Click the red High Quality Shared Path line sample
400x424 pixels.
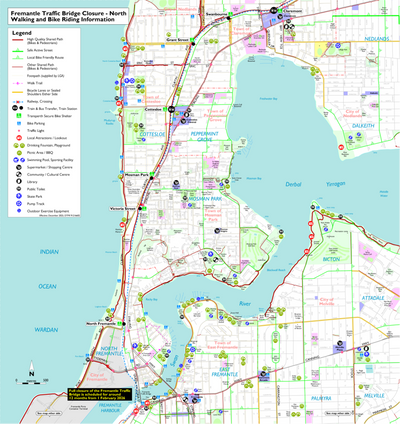pyautogui.click(x=19, y=40)
